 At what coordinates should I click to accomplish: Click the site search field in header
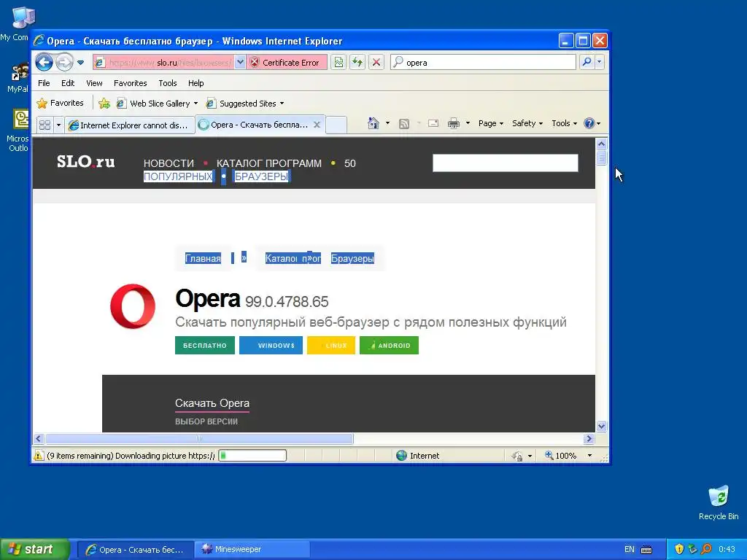click(x=505, y=163)
